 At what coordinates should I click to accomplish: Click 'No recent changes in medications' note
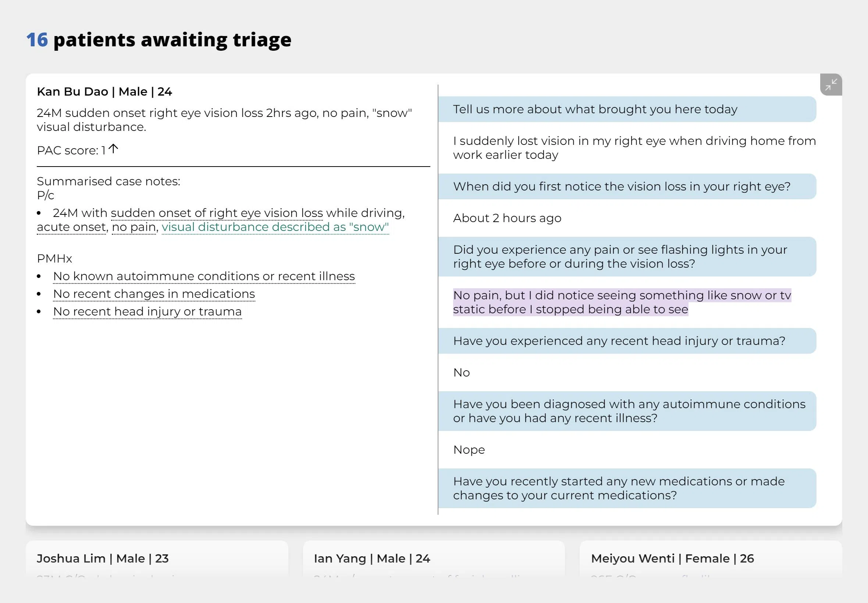(154, 294)
